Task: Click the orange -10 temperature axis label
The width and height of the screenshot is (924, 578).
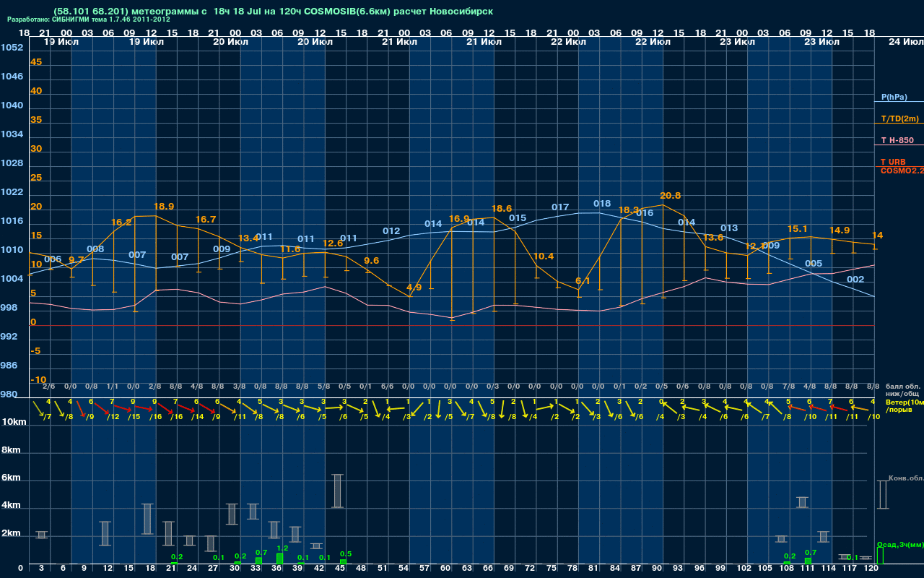Action: [x=38, y=380]
